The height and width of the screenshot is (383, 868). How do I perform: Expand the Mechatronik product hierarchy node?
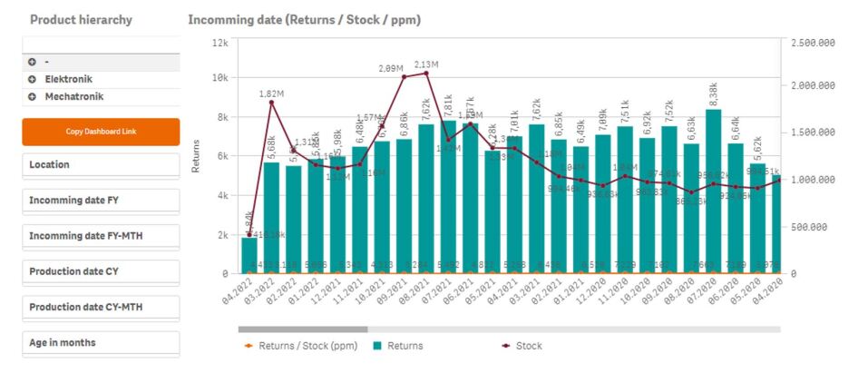click(x=32, y=96)
